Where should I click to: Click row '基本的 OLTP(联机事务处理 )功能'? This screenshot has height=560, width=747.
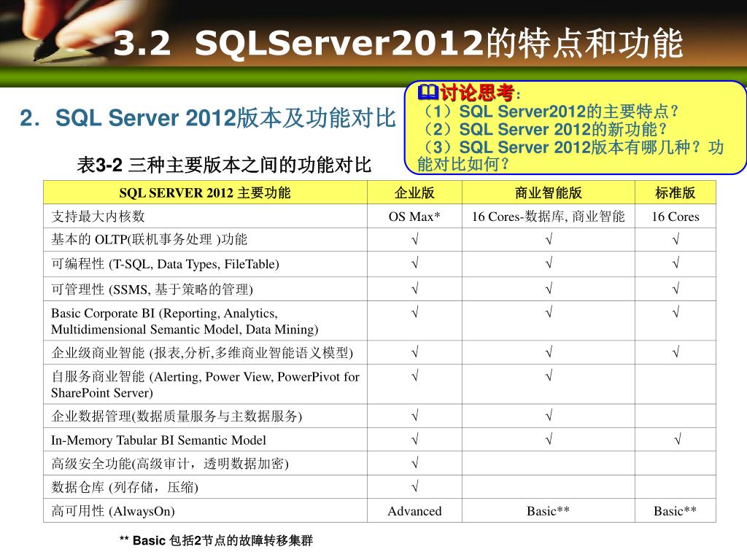[149, 239]
